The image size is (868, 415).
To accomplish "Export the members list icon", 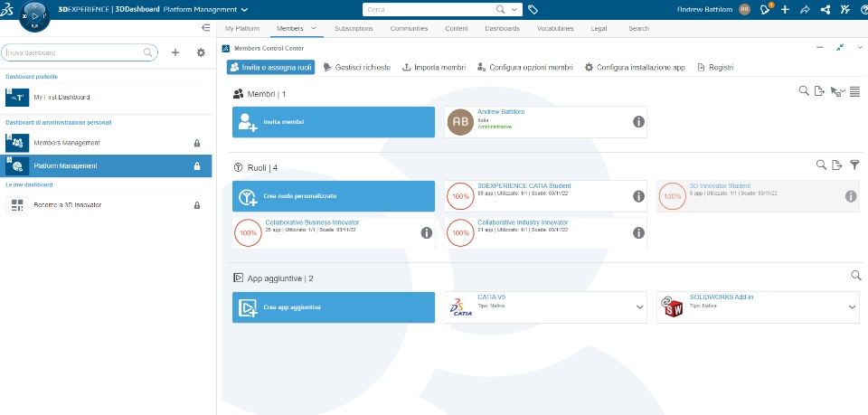I will point(820,90).
